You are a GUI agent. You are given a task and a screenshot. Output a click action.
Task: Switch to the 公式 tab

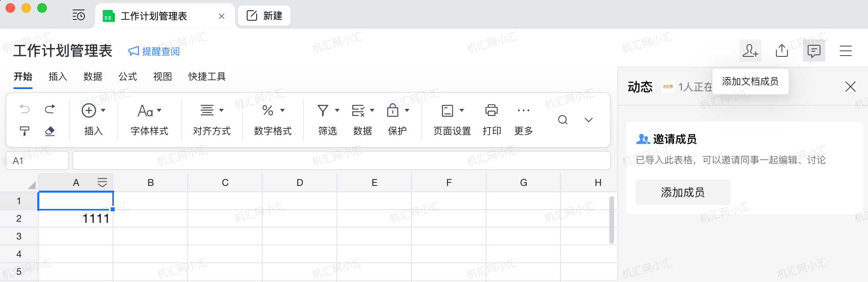128,77
